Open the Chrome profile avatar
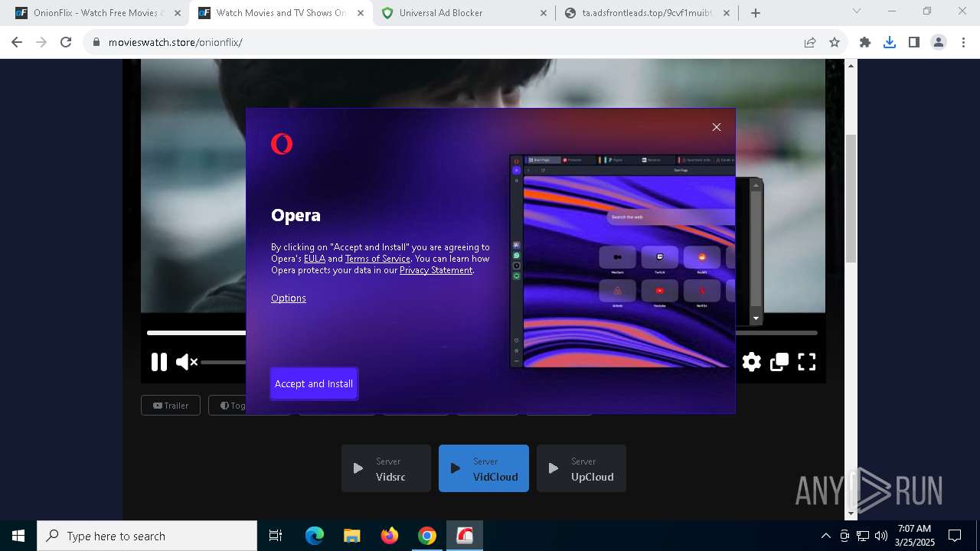 pyautogui.click(x=939, y=42)
